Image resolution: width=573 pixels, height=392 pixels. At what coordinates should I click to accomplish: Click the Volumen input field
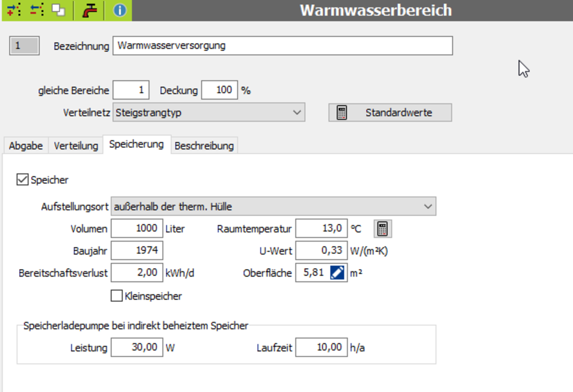[x=137, y=228]
